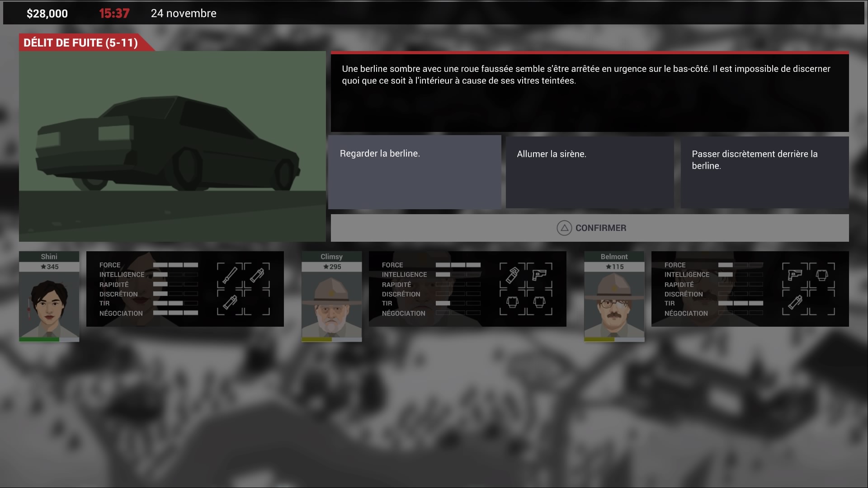Select the item in Shini's upper-right equipment slot

(x=257, y=275)
